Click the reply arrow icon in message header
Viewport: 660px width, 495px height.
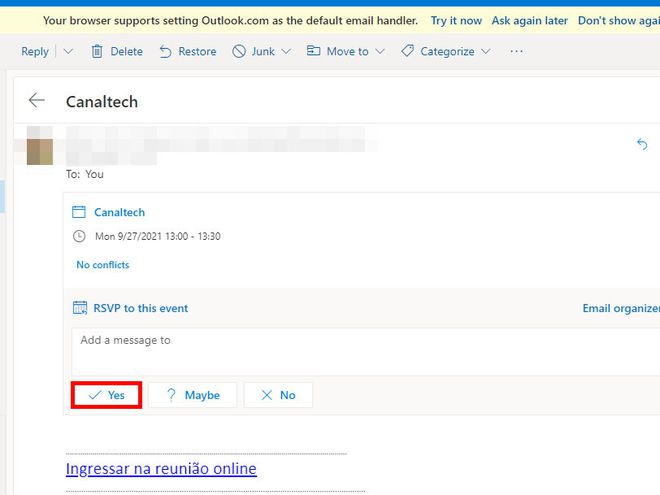(x=642, y=144)
